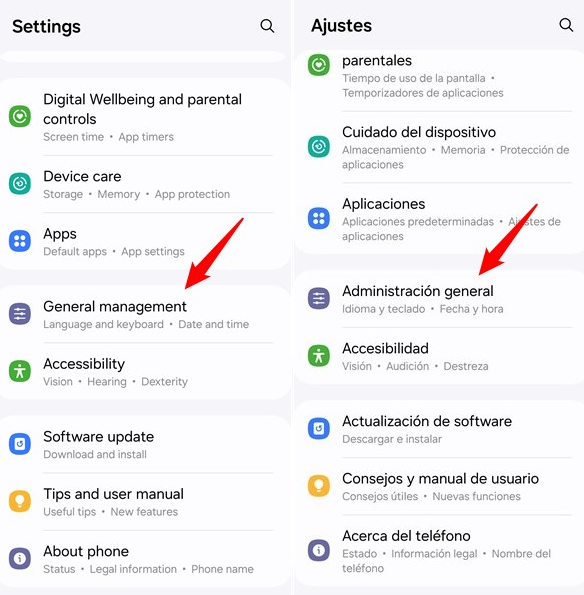Open Aplicaciones settings entry
Screen dimensions: 584x595
coord(439,219)
